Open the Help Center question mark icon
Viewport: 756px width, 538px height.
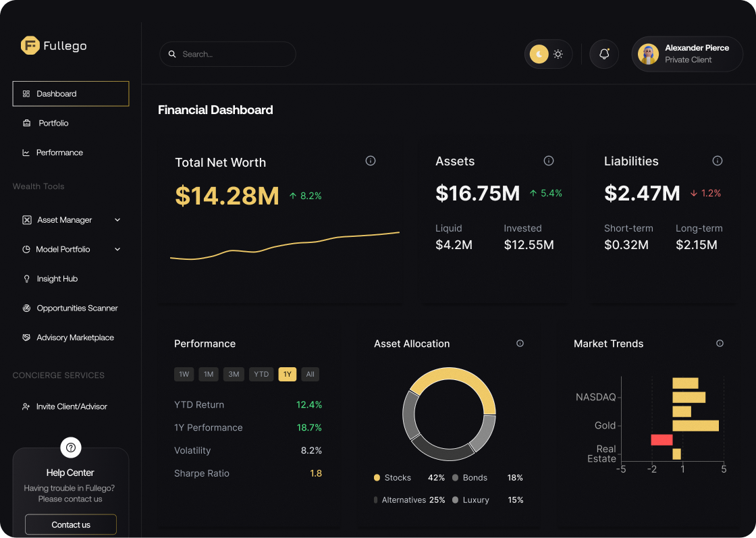(71, 448)
